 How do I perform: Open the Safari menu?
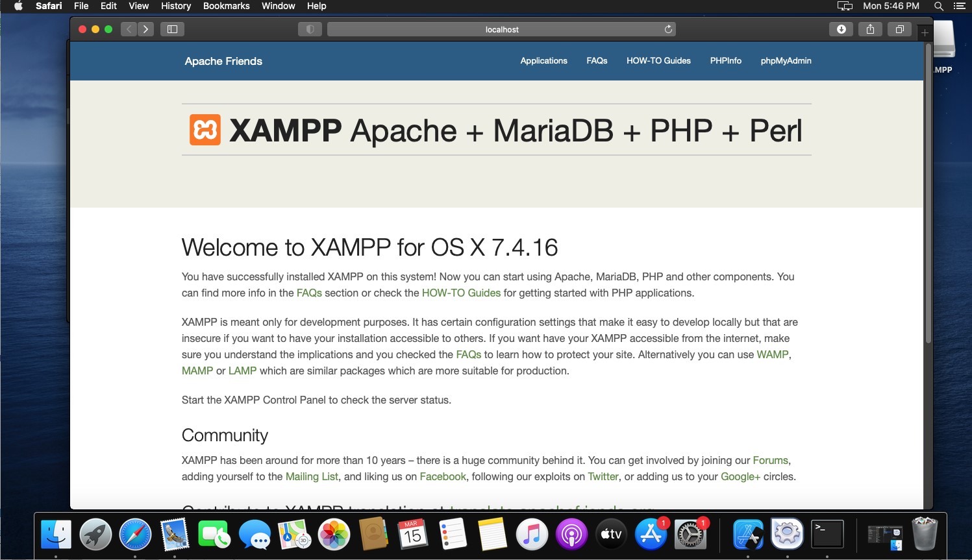[49, 6]
